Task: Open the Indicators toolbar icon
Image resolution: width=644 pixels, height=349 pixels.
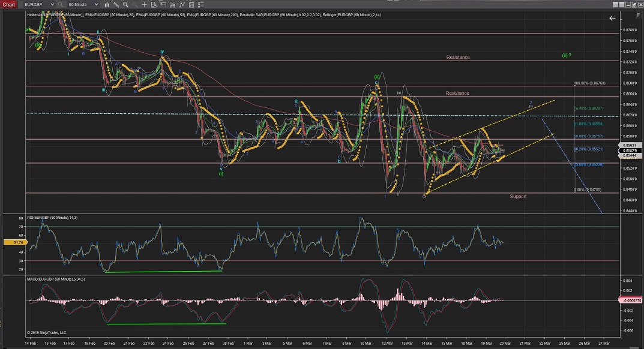Action: (172, 5)
